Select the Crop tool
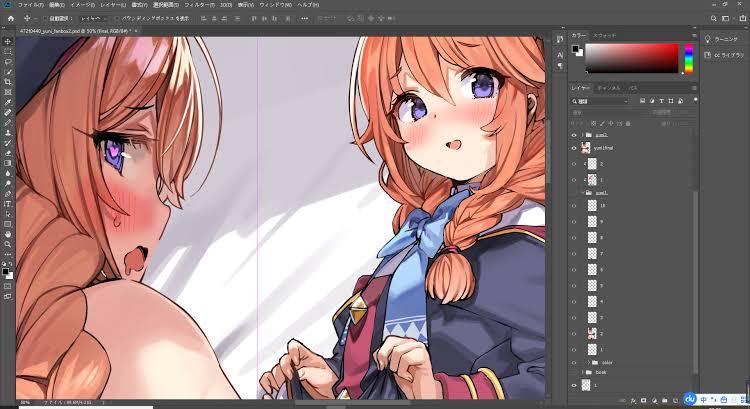Screen dimensions: 750x409 pyautogui.click(x=8, y=82)
